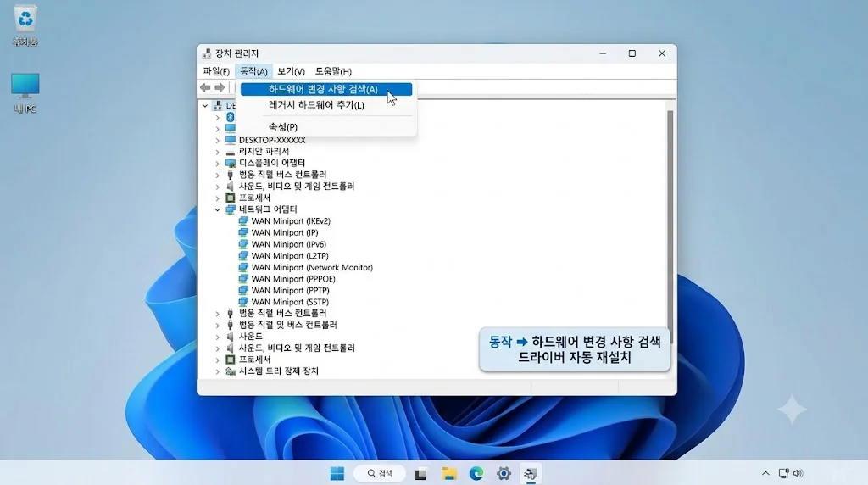This screenshot has width=868, height=485.
Task: Click the Forward arrow in the toolbar
Action: pyautogui.click(x=220, y=87)
